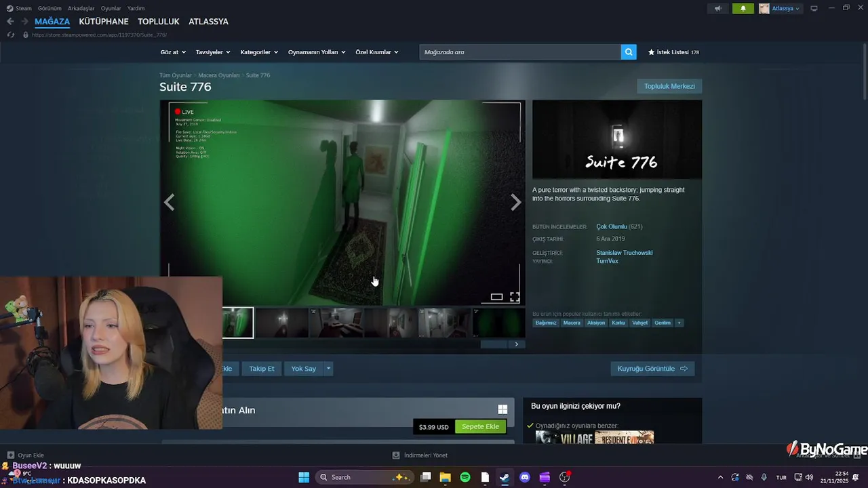Open the announcements megaphone icon

pos(717,9)
